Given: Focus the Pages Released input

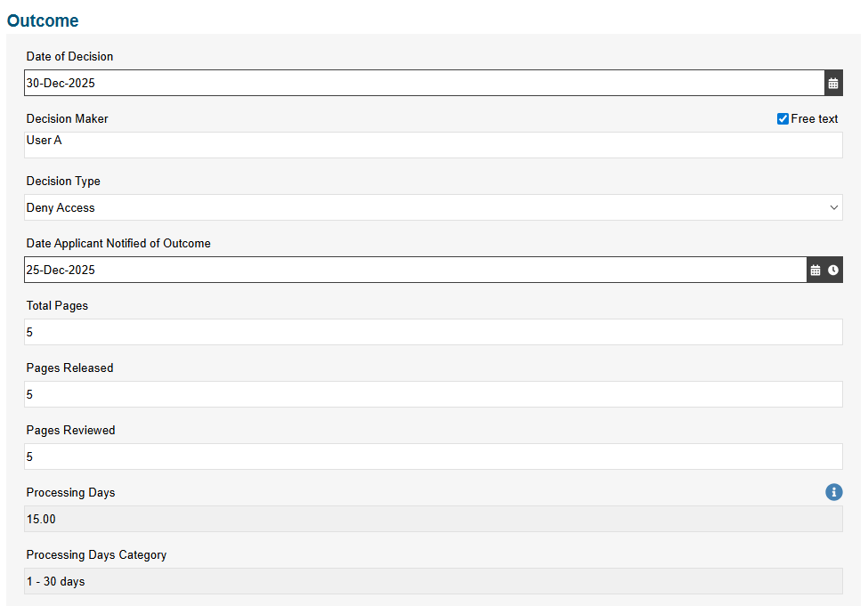Looking at the screenshot, I should pyautogui.click(x=434, y=394).
